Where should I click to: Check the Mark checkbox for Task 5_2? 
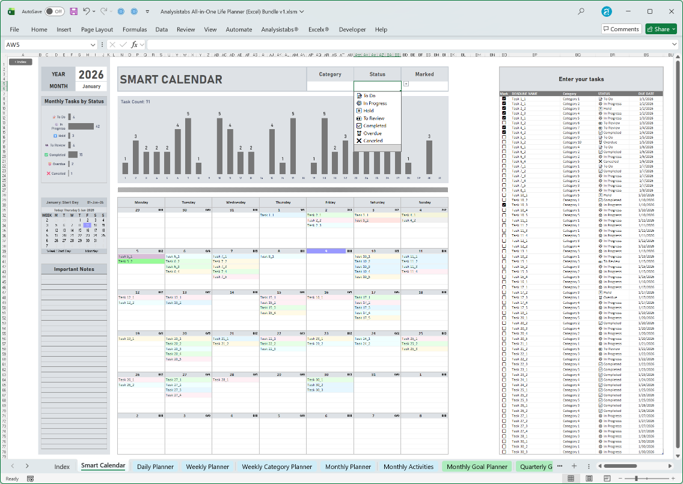point(504,142)
